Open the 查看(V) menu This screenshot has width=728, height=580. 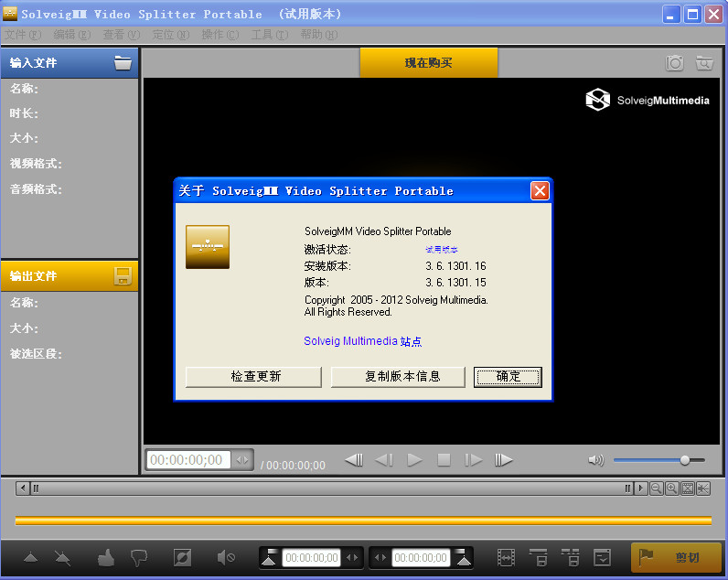121,35
